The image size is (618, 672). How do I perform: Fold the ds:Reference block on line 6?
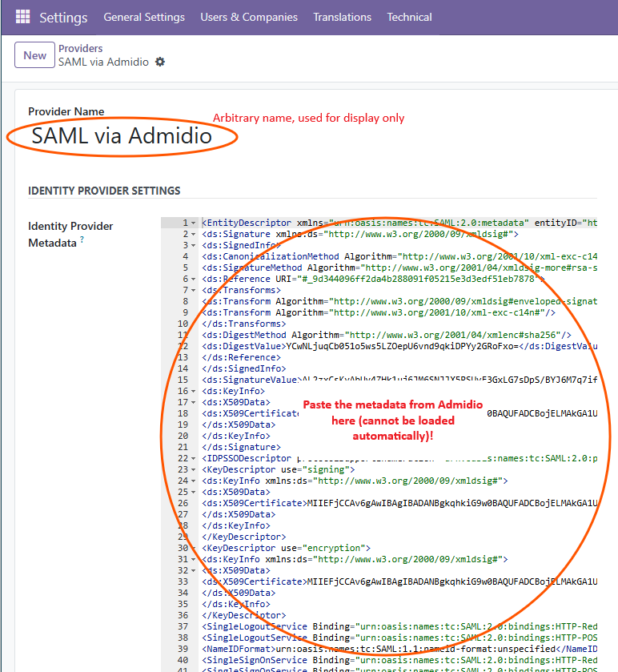click(x=194, y=279)
